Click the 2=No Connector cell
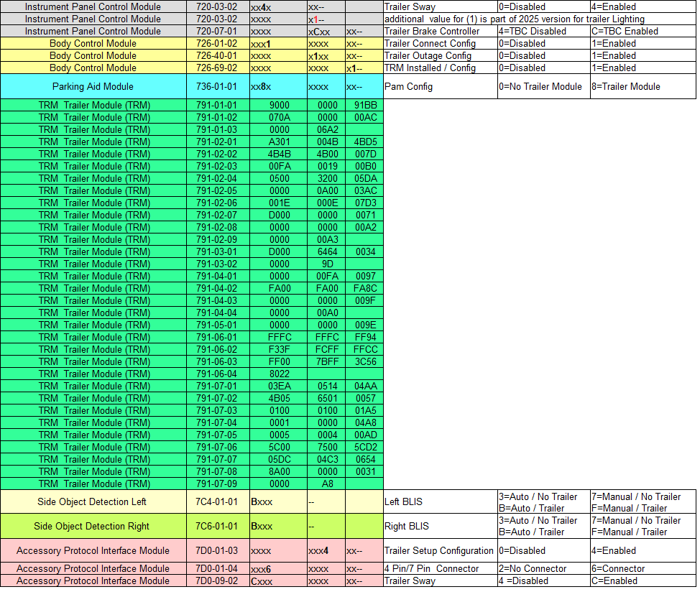This screenshot has height=592, width=700. [544, 569]
